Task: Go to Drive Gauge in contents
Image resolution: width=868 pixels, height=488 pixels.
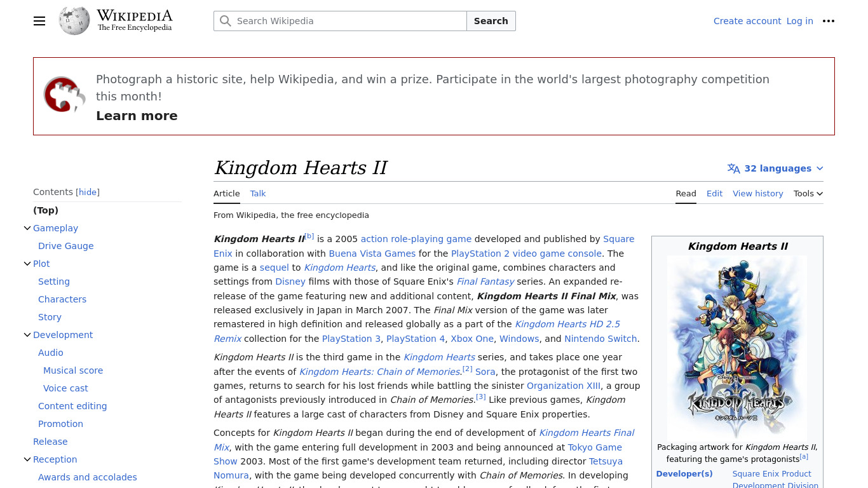Action: pyautogui.click(x=66, y=246)
